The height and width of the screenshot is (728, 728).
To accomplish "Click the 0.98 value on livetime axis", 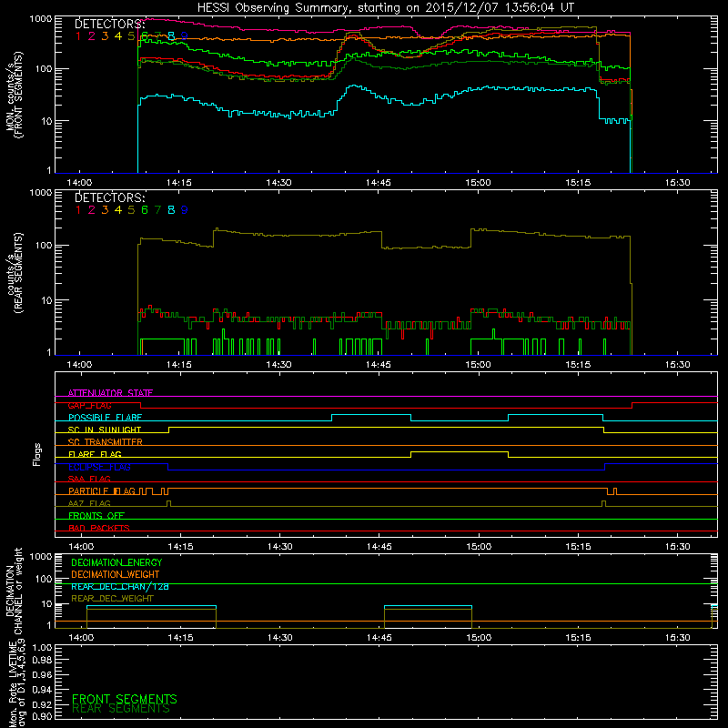I will click(x=42, y=661).
